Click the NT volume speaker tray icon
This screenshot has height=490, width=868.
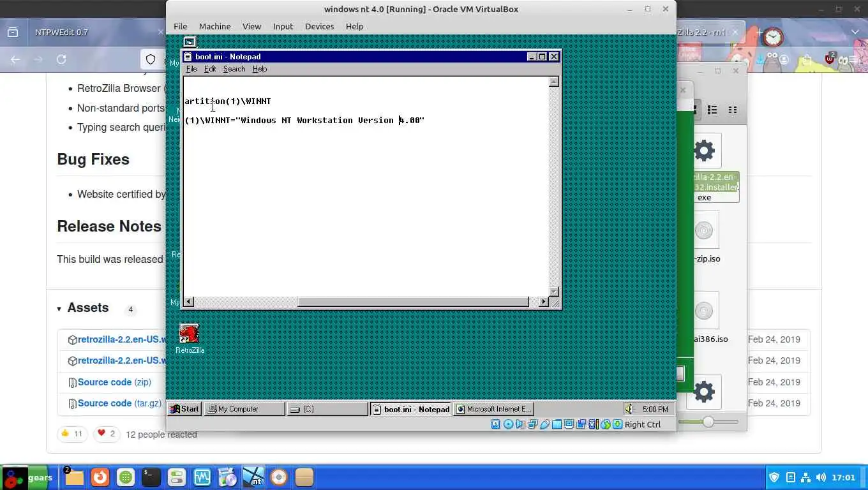(630, 409)
